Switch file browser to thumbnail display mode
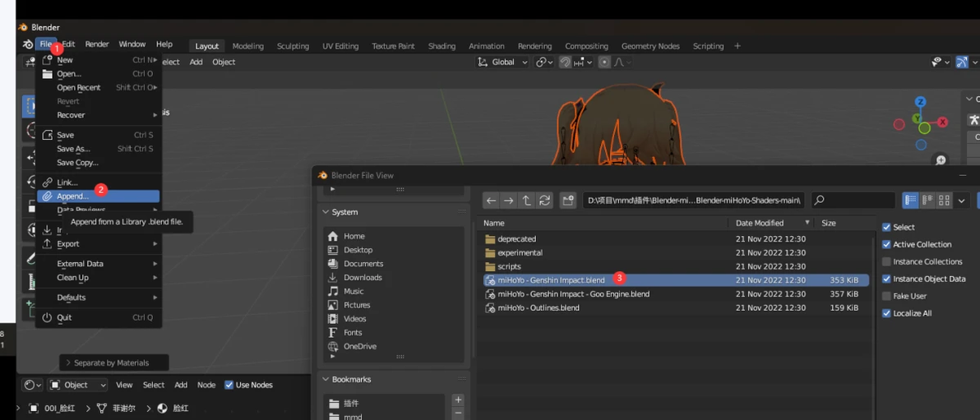This screenshot has height=420, width=980. [944, 201]
